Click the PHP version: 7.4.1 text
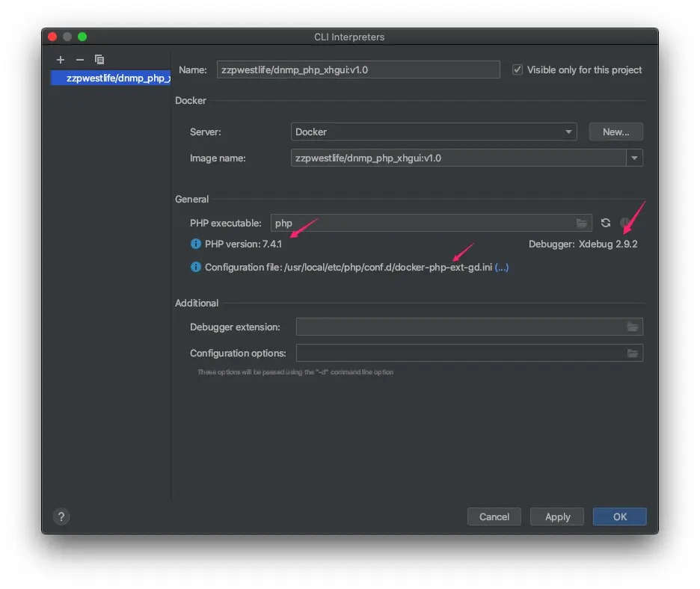 point(243,244)
